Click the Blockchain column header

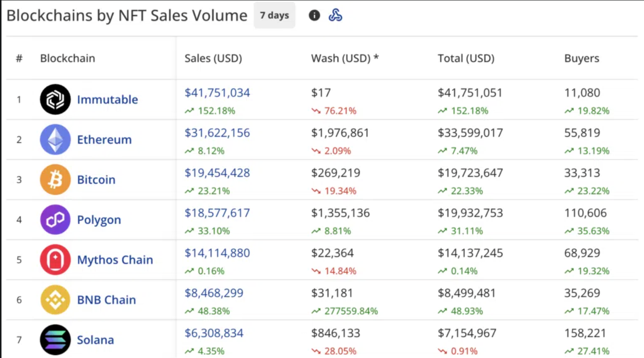click(x=67, y=58)
